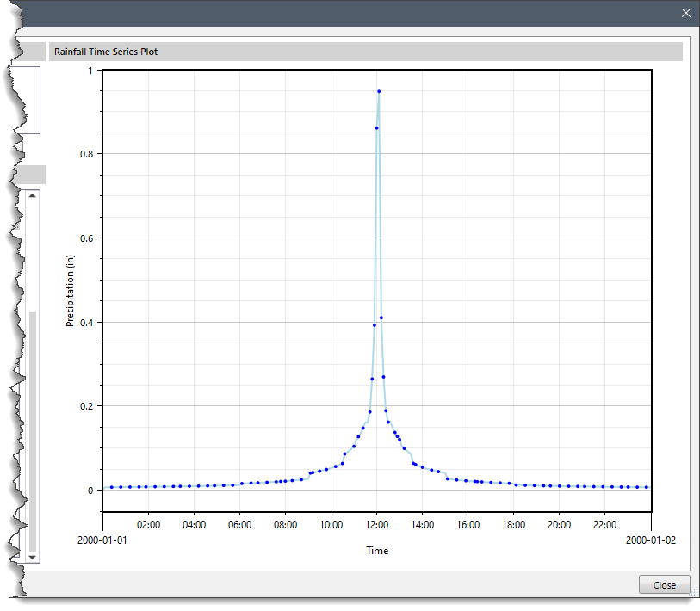
Task: Click the up arrow of the left scrollbar
Action: coord(33,195)
